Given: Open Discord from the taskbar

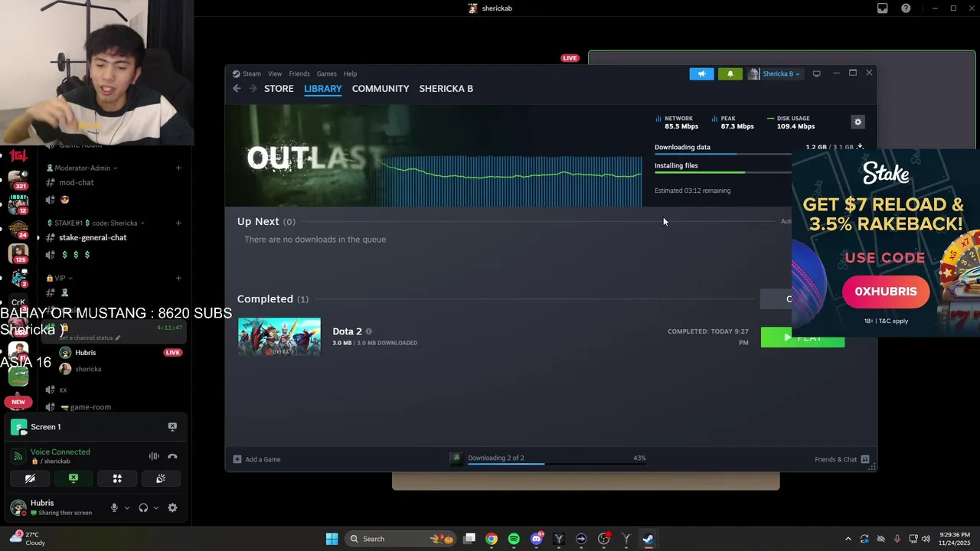Looking at the screenshot, I should click(537, 539).
